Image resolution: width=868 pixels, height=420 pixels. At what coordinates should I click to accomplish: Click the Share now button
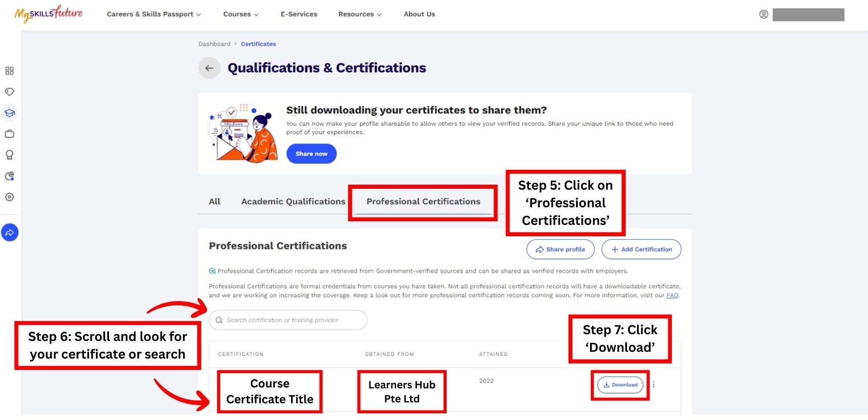pos(311,154)
